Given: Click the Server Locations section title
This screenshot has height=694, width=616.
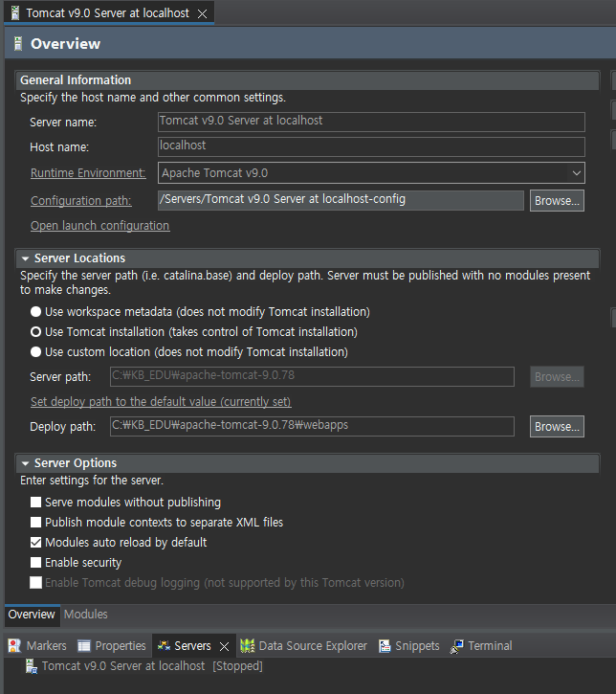Looking at the screenshot, I should (x=79, y=258).
